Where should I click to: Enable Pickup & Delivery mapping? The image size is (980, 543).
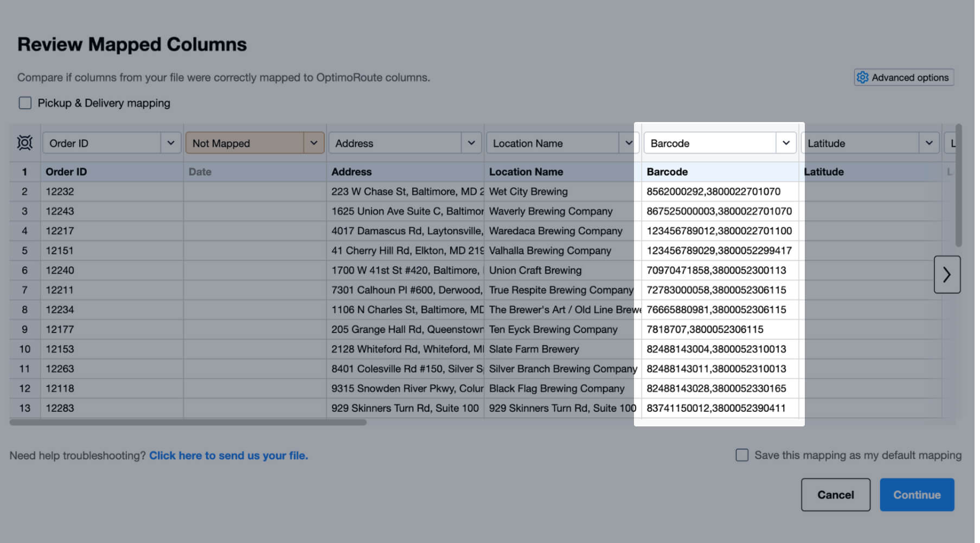(x=25, y=103)
